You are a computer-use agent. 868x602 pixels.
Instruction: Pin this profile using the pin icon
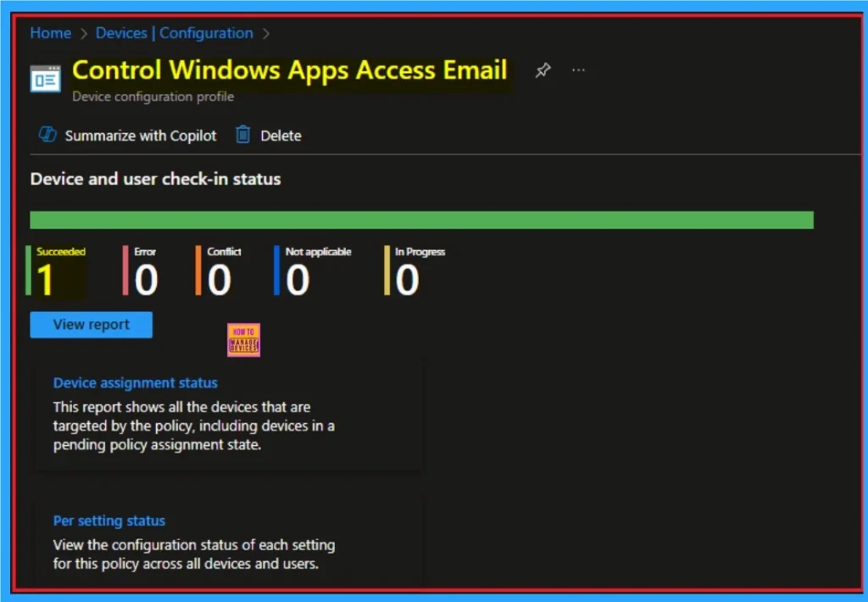pyautogui.click(x=542, y=71)
